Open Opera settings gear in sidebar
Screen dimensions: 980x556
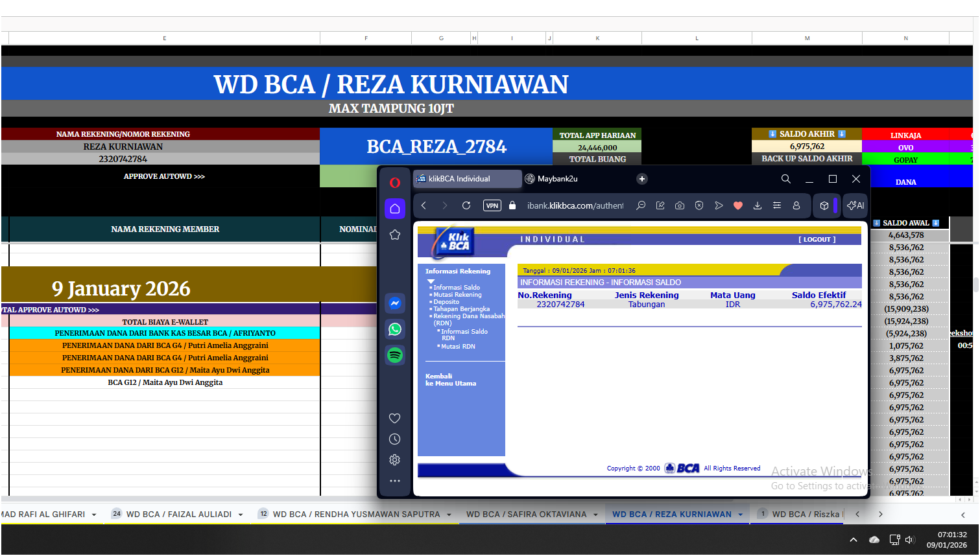click(x=395, y=460)
